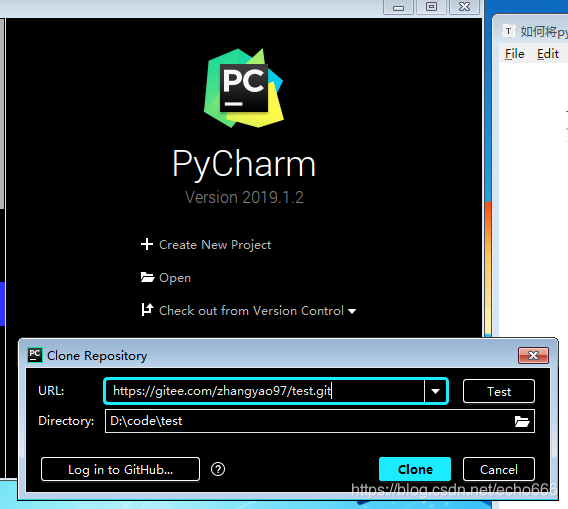Click the PyCharm icon in the Clone Repository title bar
568x509 pixels.
click(x=35, y=355)
